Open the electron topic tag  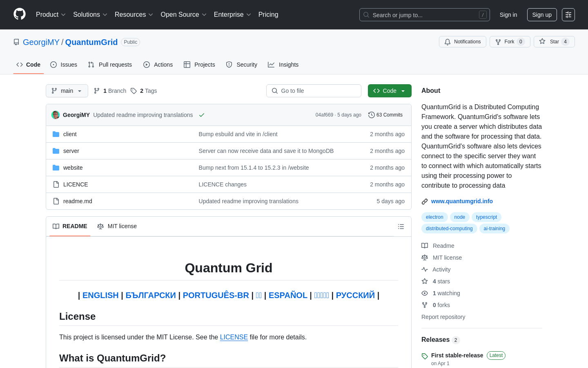[x=434, y=217]
